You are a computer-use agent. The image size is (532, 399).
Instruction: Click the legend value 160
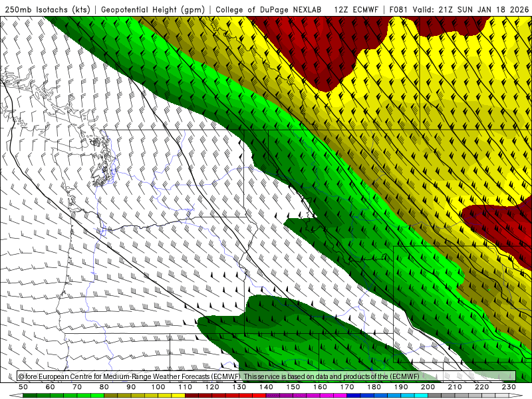click(320, 387)
